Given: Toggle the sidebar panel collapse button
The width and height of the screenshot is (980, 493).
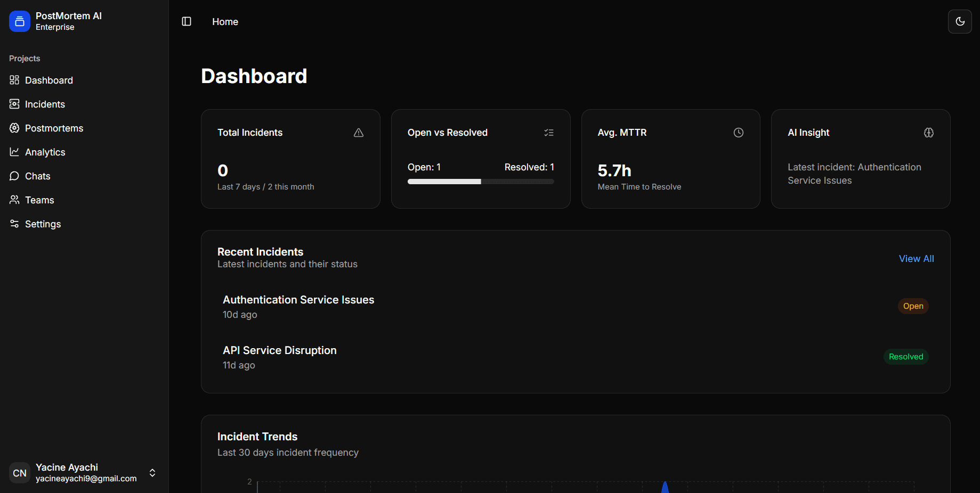Looking at the screenshot, I should pyautogui.click(x=187, y=21).
